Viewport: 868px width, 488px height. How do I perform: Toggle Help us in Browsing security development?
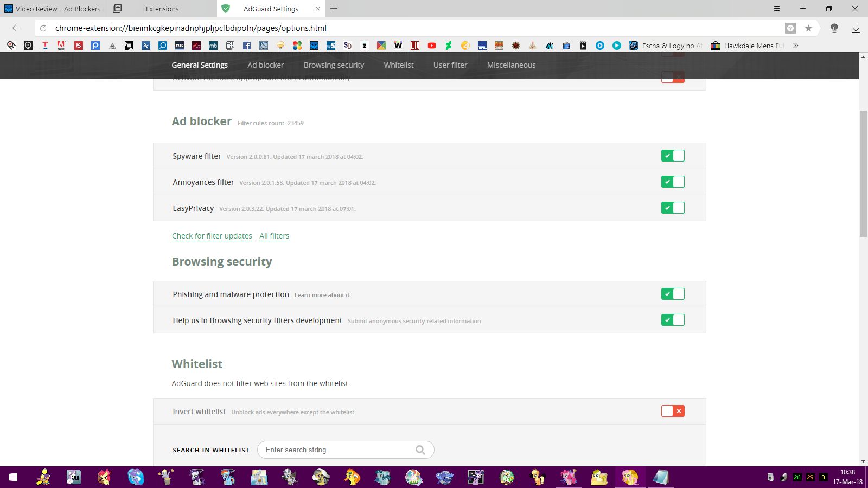(x=673, y=320)
